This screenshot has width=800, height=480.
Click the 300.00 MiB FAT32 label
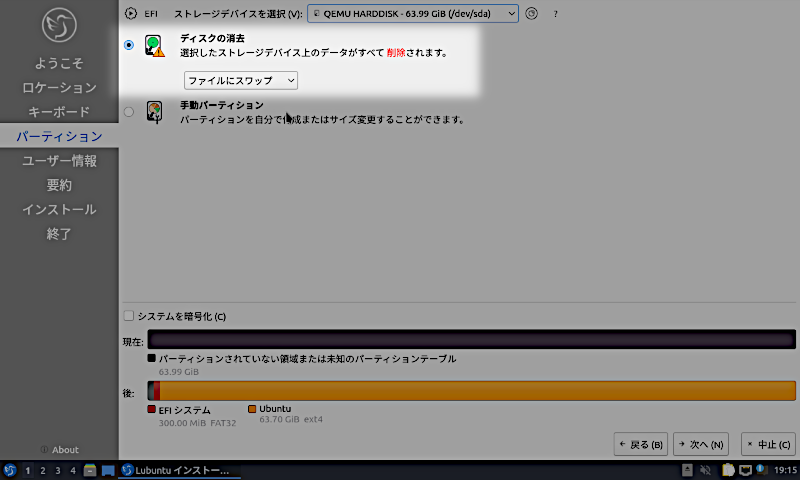[x=197, y=423]
